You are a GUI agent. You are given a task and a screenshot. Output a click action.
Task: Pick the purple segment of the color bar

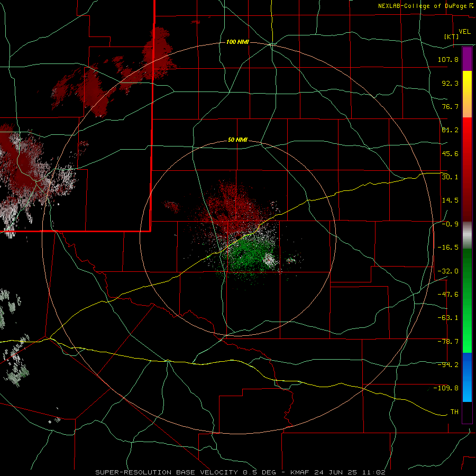467,59
